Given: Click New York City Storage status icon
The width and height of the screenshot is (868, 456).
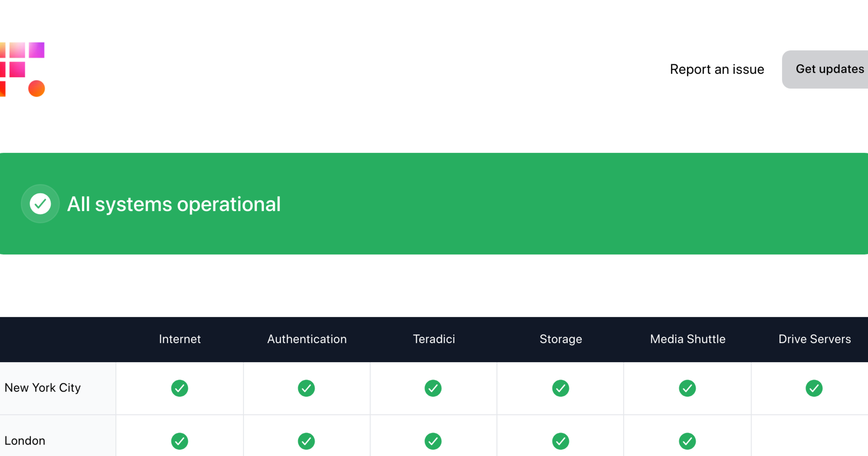Looking at the screenshot, I should coord(561,388).
